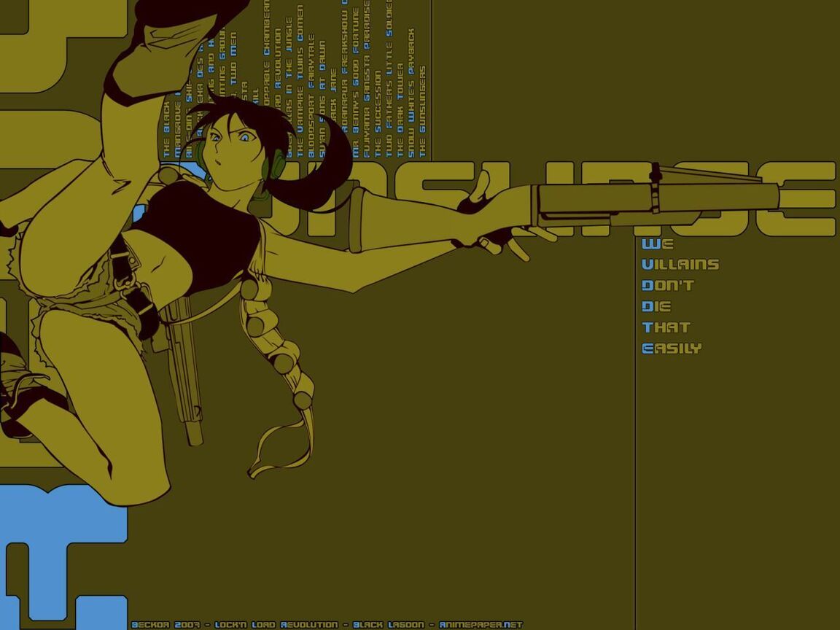The width and height of the screenshot is (840, 630).
Task: Click the Lock'n Load Revolution footer text
Action: [276, 625]
